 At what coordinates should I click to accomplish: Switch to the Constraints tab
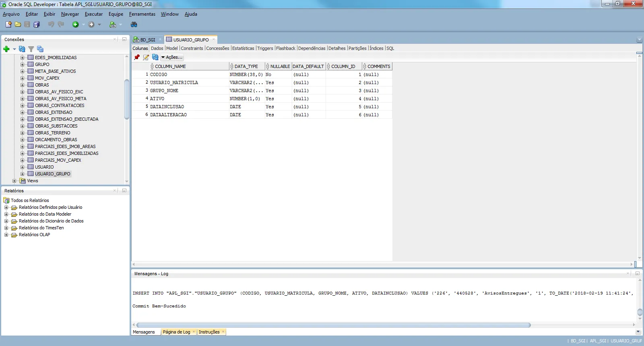point(192,48)
